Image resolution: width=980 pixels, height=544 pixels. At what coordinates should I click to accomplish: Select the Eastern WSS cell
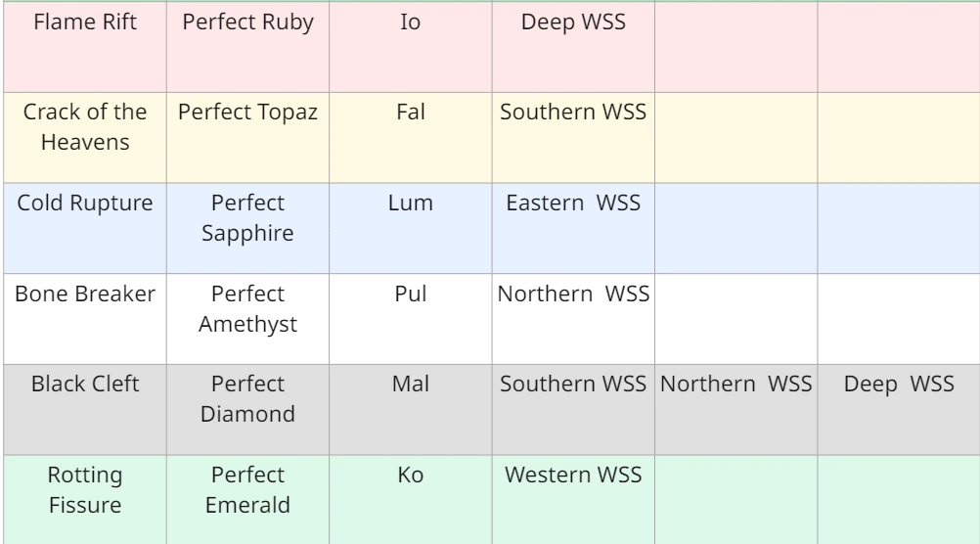572,204
